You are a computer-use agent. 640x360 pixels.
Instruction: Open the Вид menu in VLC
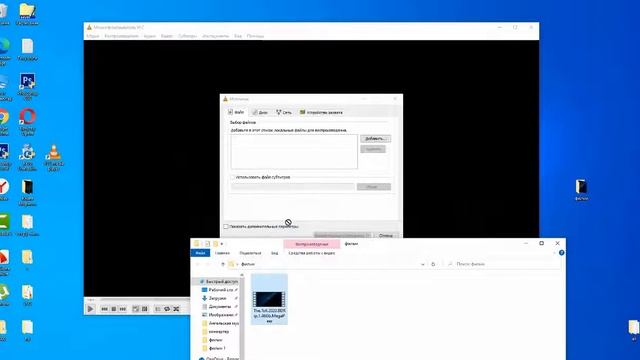point(238,36)
